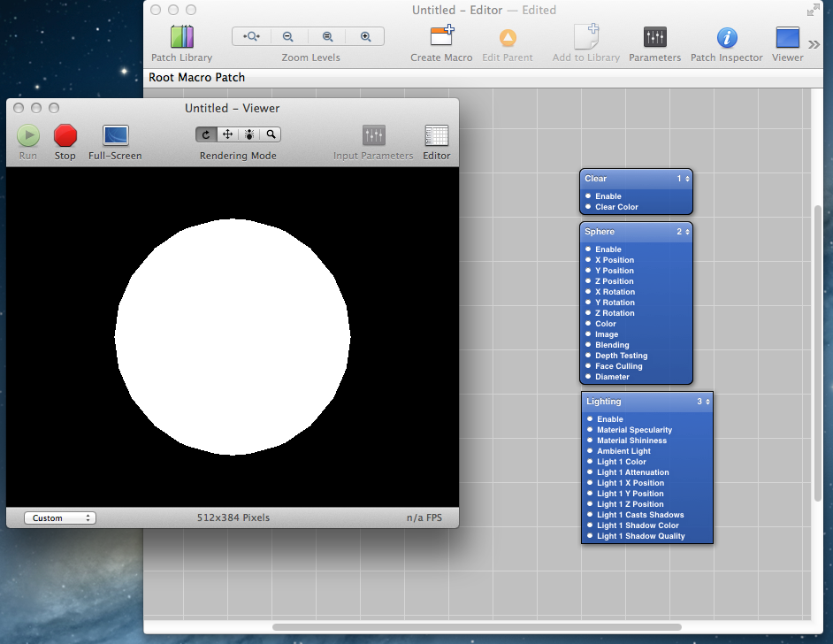
Task: Select the Root Macro Patch breadcrumb
Action: click(196, 78)
